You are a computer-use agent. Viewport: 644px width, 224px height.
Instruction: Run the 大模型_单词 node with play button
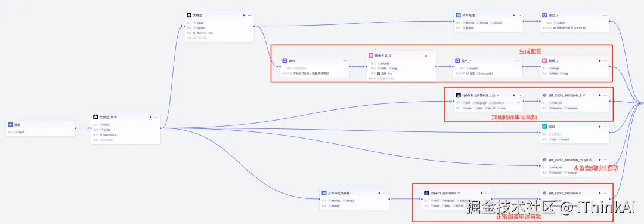150,117
